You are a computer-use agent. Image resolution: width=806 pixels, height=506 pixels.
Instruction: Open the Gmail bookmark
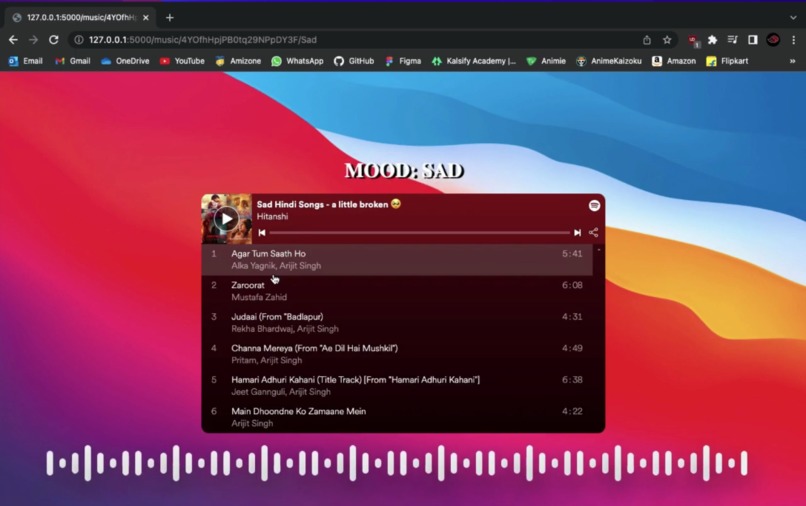73,61
